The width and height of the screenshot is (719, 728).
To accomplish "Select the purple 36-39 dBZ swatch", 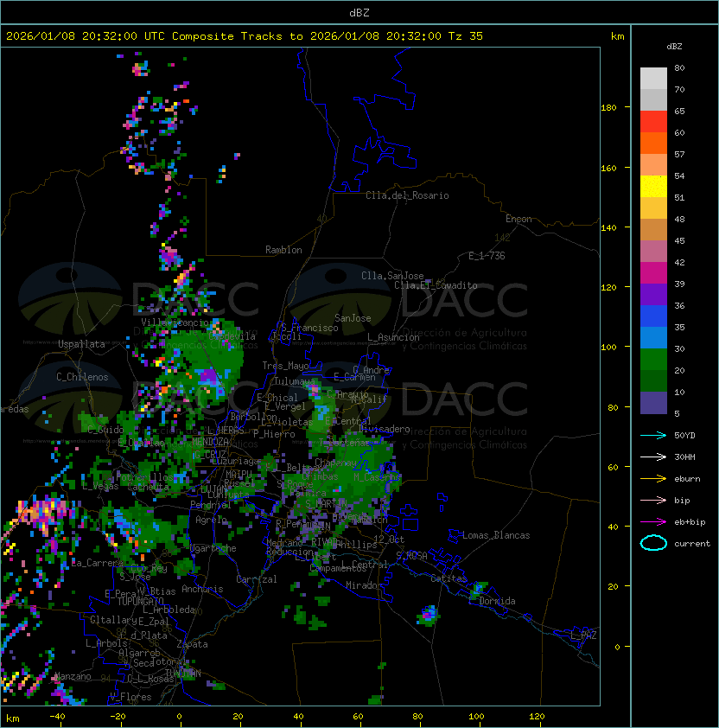I will pos(653,294).
